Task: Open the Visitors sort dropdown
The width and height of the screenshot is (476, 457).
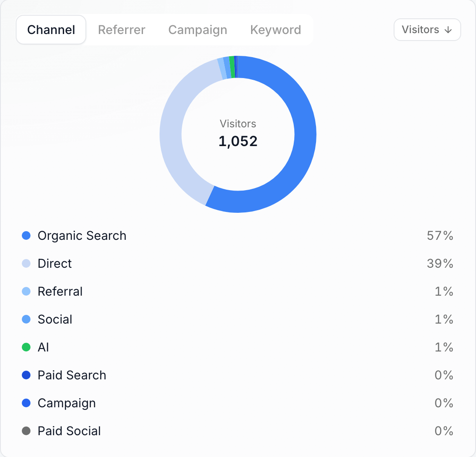Action: 427,30
